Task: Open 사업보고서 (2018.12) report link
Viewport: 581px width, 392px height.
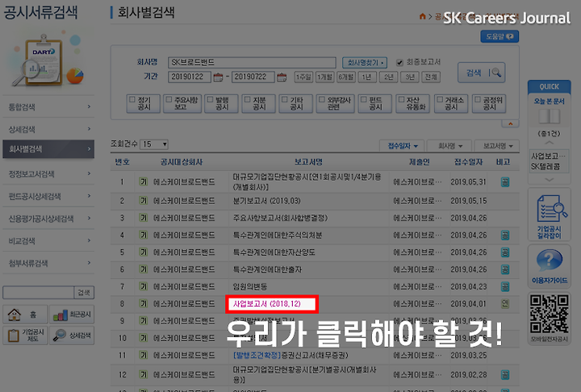Action: (x=267, y=304)
